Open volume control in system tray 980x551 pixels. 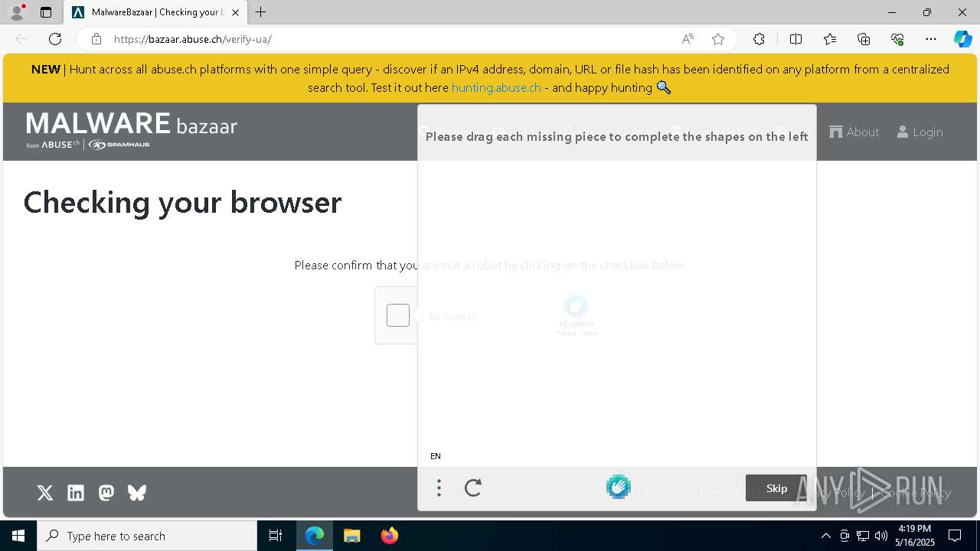point(881,536)
